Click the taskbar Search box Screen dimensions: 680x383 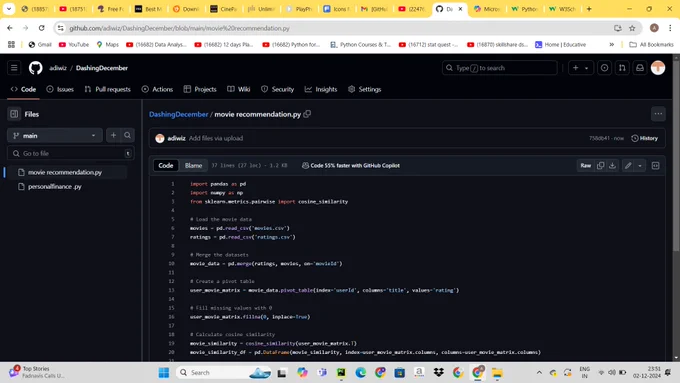(x=223, y=373)
